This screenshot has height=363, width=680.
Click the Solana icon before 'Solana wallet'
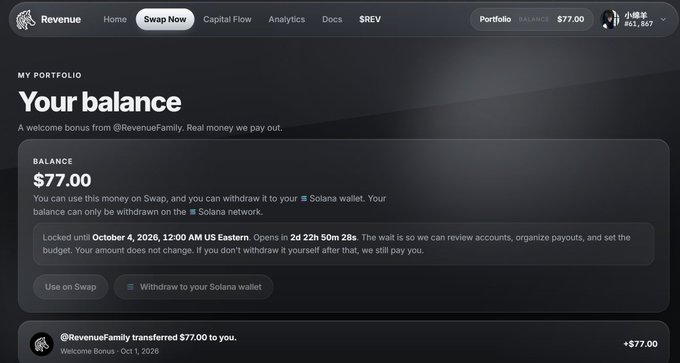[304, 199]
